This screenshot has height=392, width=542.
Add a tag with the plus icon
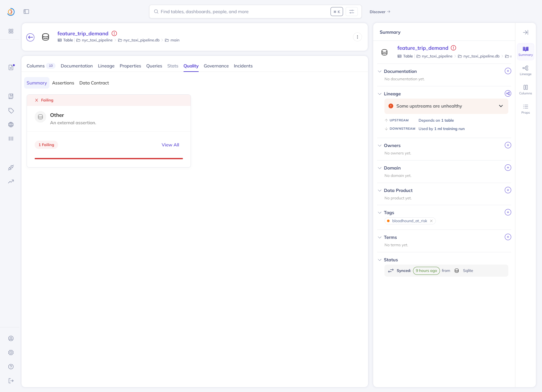[x=508, y=212]
